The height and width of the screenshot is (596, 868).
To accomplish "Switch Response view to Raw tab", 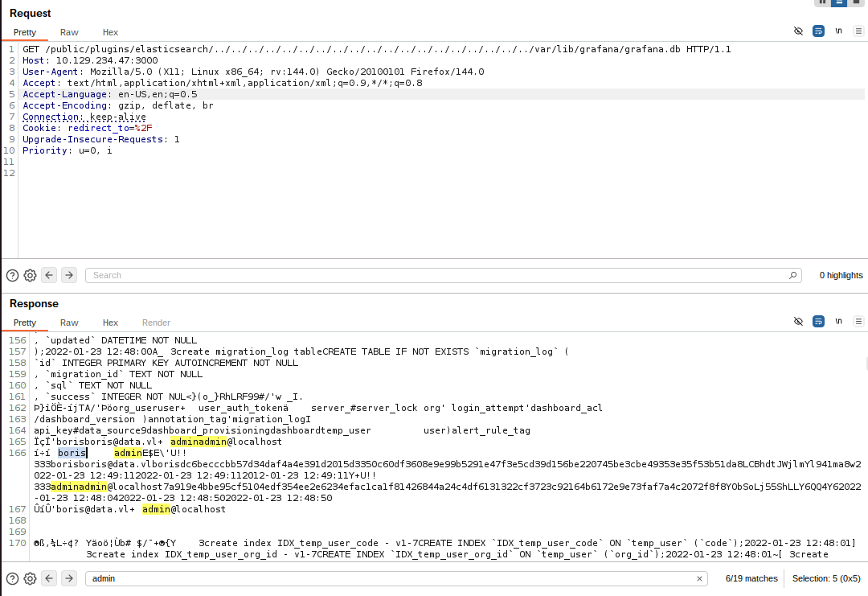I will click(x=69, y=323).
